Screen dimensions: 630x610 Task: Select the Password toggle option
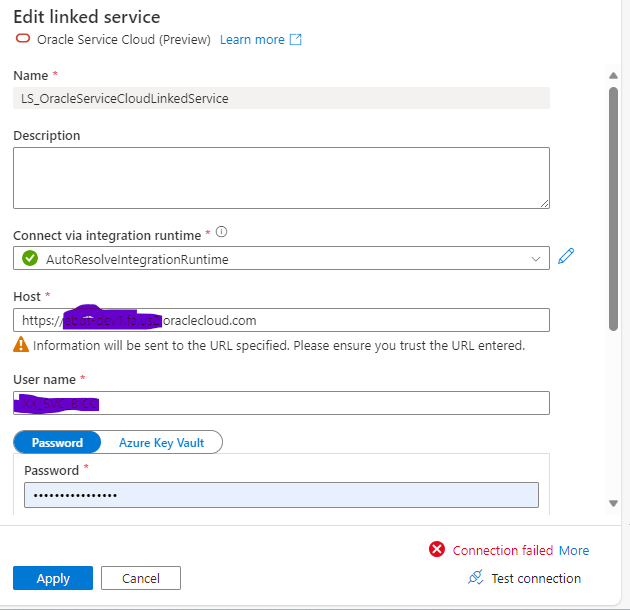[57, 442]
